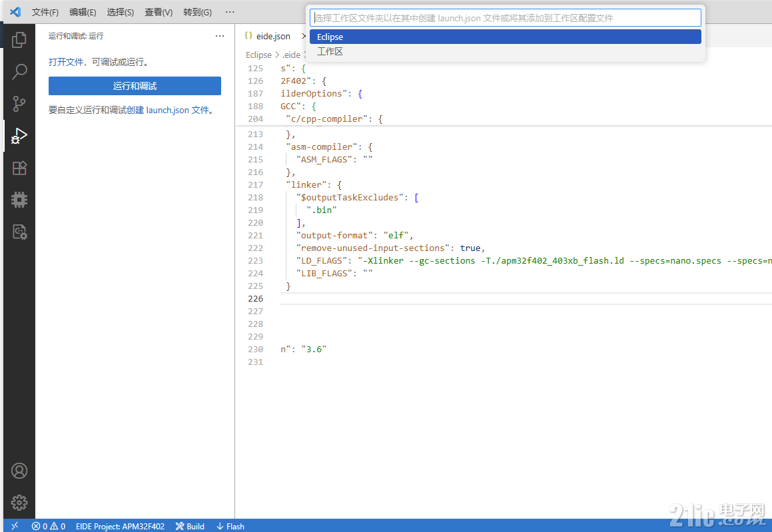Image resolution: width=772 pixels, height=532 pixels.
Task: Click the 运行和调试 button
Action: tap(135, 86)
